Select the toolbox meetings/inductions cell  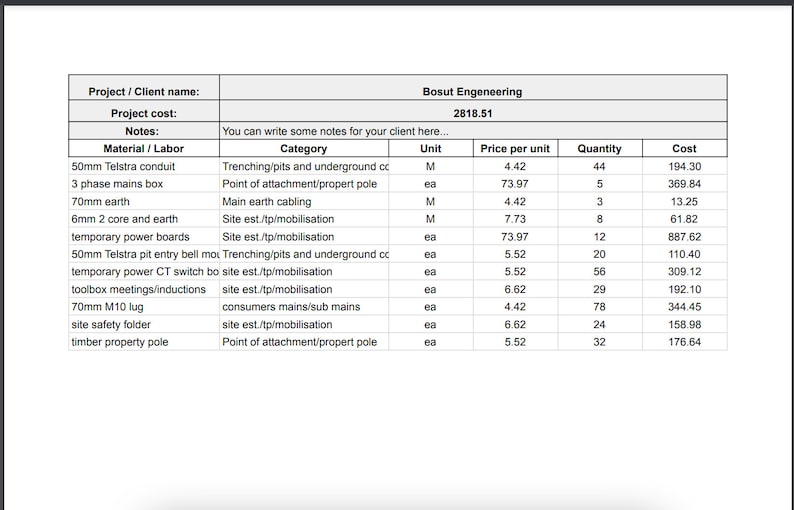tap(144, 289)
